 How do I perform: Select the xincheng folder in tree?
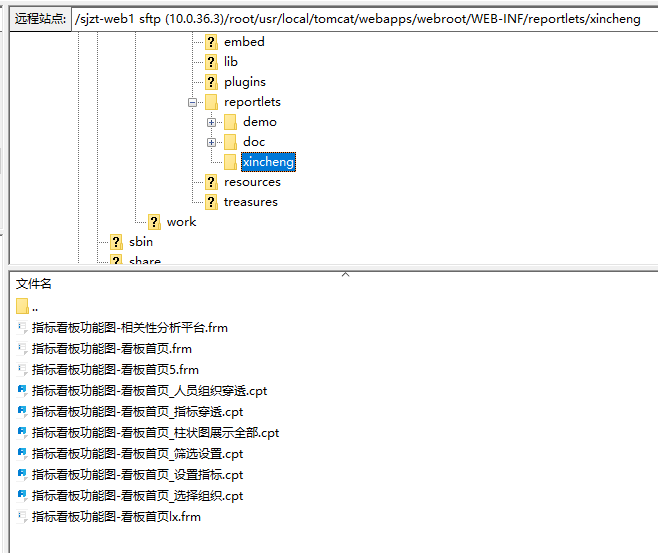[268, 162]
